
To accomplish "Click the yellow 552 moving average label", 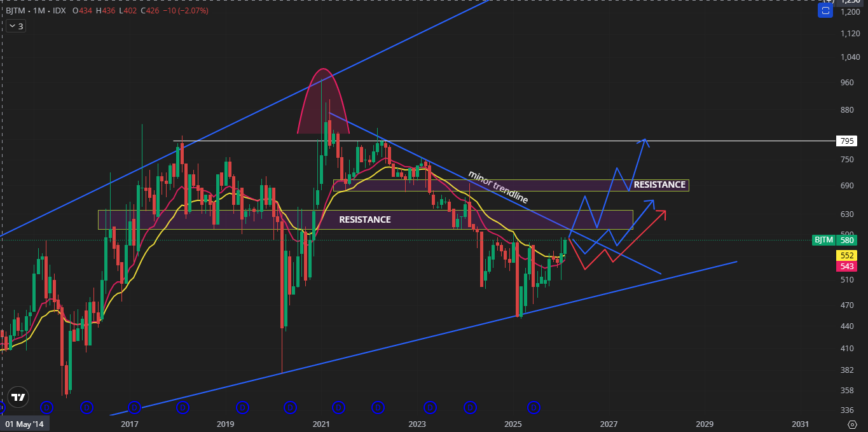I will (847, 255).
